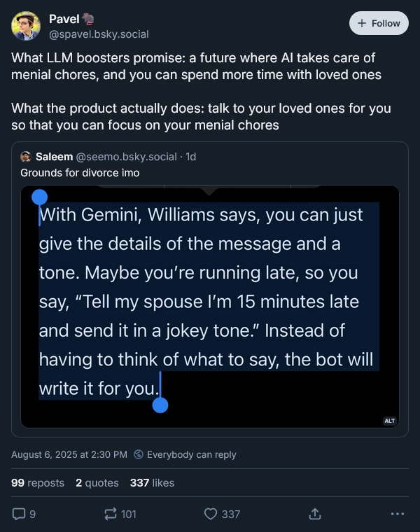Screen dimensions: 420x532
Task: View the 2 quotes list
Action: [x=97, y=483]
